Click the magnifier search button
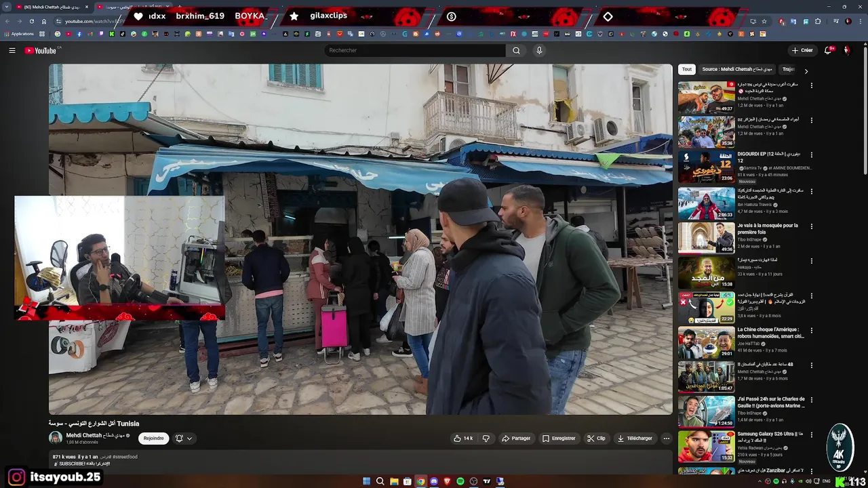 point(516,50)
